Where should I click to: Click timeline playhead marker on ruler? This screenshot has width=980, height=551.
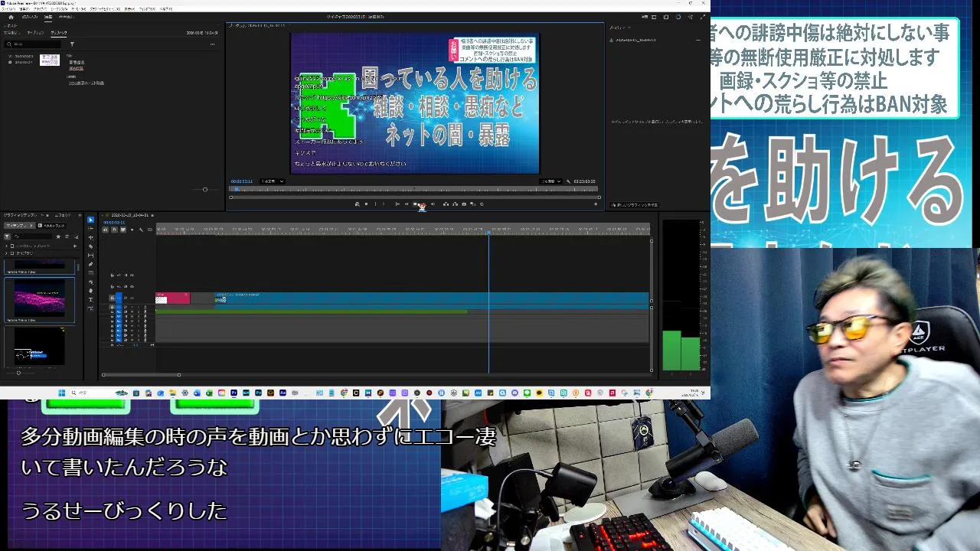(488, 231)
